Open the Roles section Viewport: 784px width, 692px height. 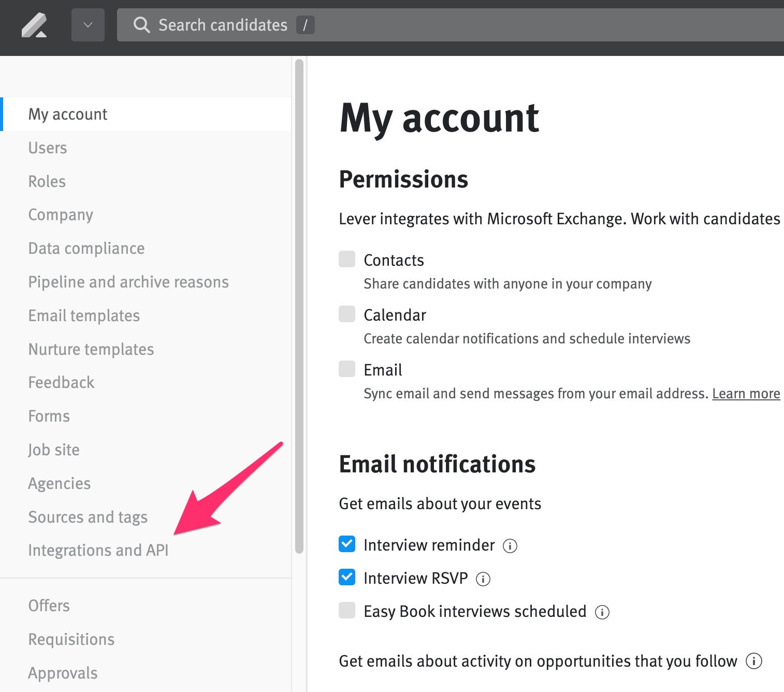(47, 182)
